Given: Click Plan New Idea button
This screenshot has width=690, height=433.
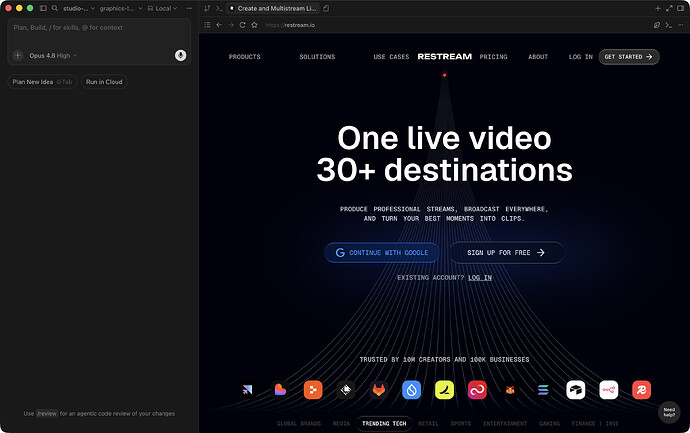Looking at the screenshot, I should [x=42, y=82].
